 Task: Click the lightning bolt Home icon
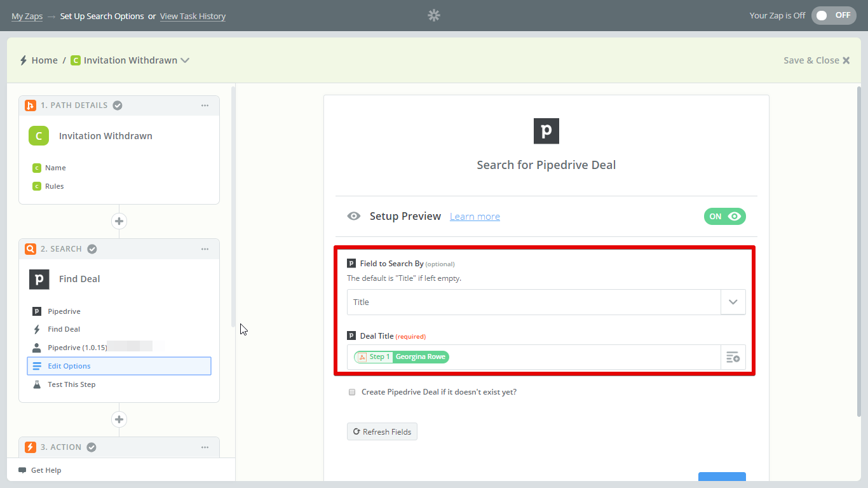pyautogui.click(x=24, y=60)
